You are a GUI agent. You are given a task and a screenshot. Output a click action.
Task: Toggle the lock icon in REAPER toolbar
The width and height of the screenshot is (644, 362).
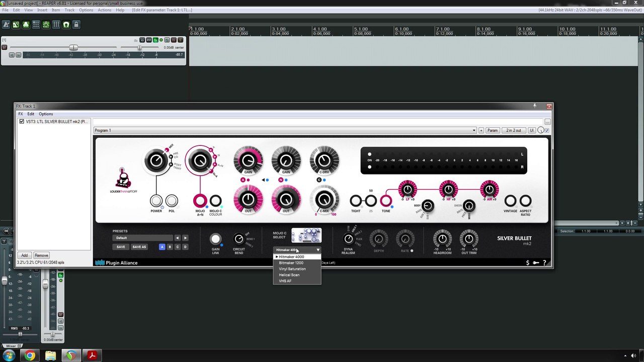(x=76, y=25)
